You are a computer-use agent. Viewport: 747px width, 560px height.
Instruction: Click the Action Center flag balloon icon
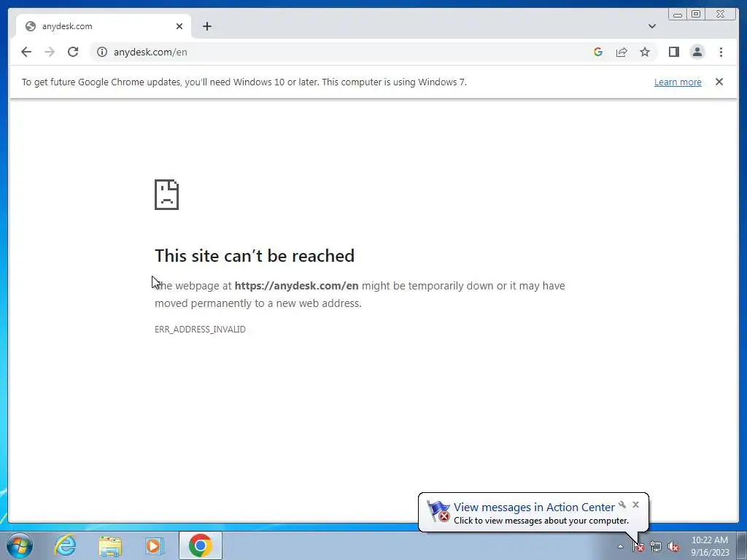click(x=438, y=511)
